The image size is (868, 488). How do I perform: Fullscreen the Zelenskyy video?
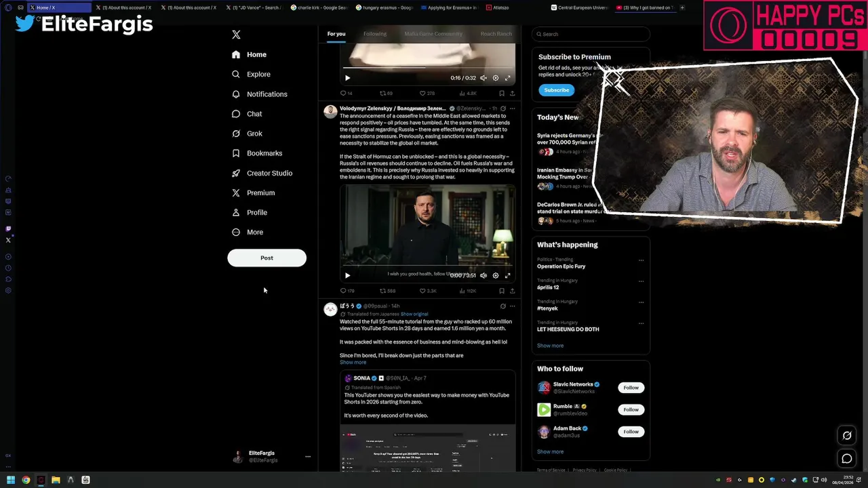(507, 275)
